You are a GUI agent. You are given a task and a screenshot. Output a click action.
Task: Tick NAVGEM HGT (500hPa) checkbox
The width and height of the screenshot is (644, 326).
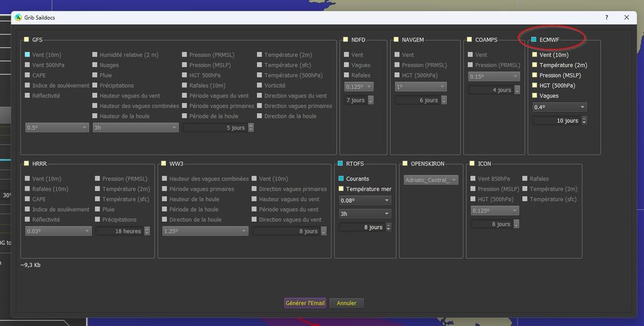(397, 75)
